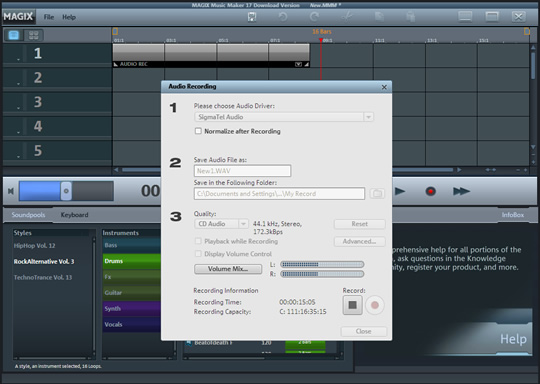The image size is (540, 384).
Task: Click the end marker at timeline end
Action: pyautogui.click(x=527, y=31)
